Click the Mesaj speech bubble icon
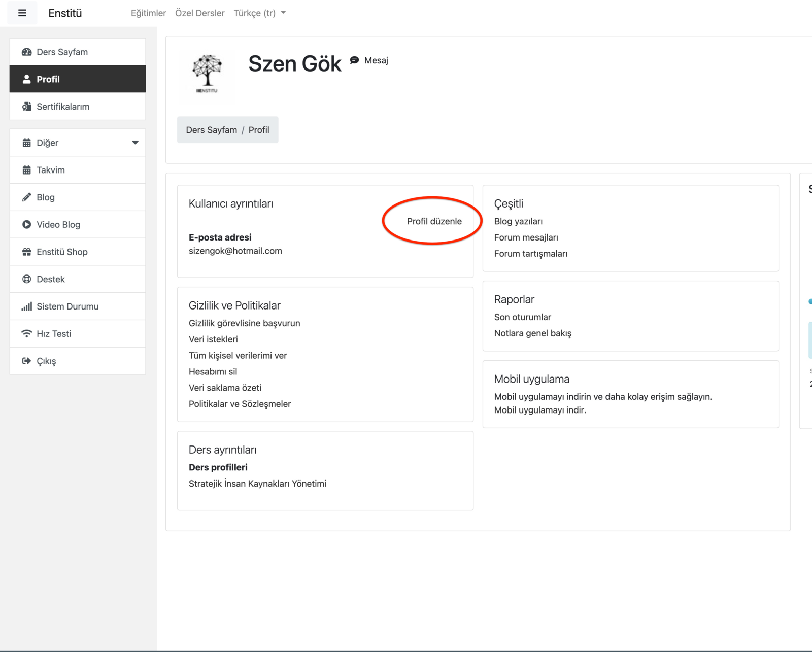Viewport: 812px width, 652px height. (x=355, y=60)
